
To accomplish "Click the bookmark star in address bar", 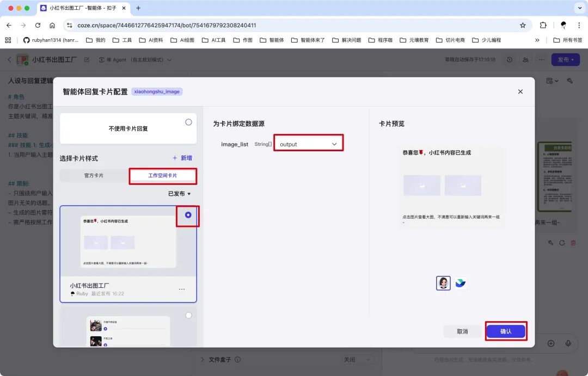I will pyautogui.click(x=522, y=25).
